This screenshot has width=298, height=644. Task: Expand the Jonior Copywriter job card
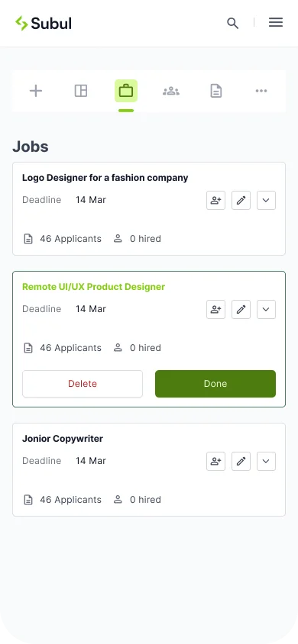[267, 461]
